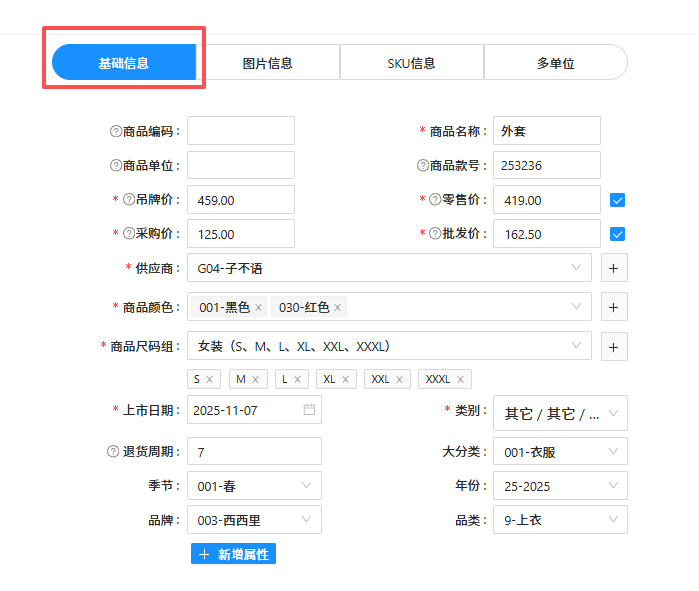699x591 pixels.
Task: Open the 年份 dropdown showing 25-2025
Action: point(560,485)
